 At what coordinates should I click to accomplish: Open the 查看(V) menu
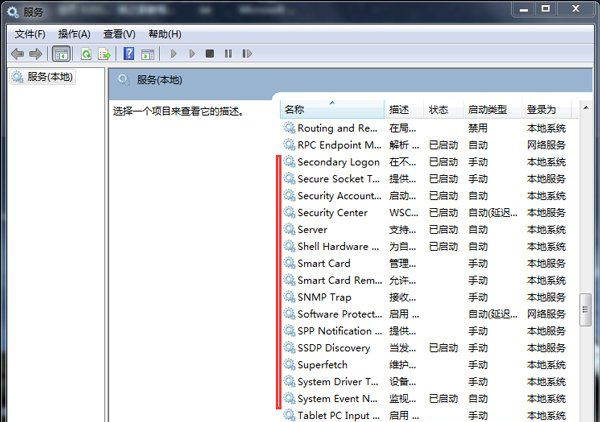pyautogui.click(x=119, y=34)
